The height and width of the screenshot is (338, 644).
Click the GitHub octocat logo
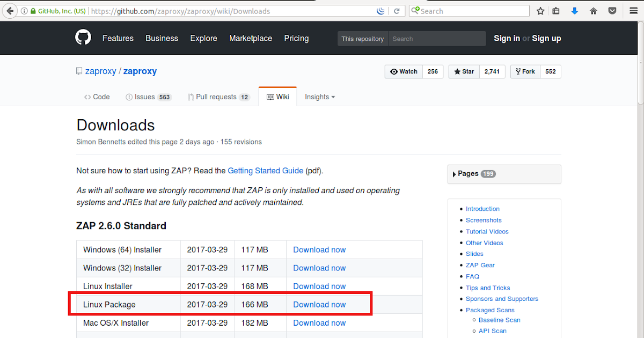click(x=83, y=38)
